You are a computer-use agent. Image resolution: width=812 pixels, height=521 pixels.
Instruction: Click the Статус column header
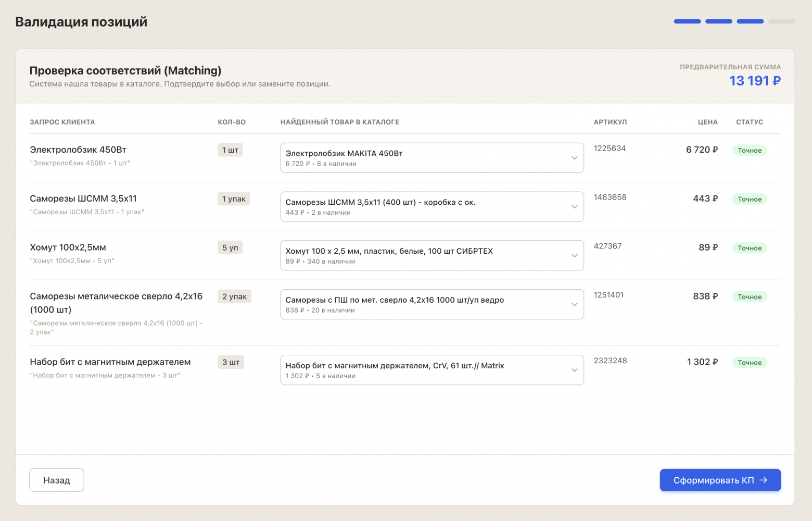click(750, 122)
